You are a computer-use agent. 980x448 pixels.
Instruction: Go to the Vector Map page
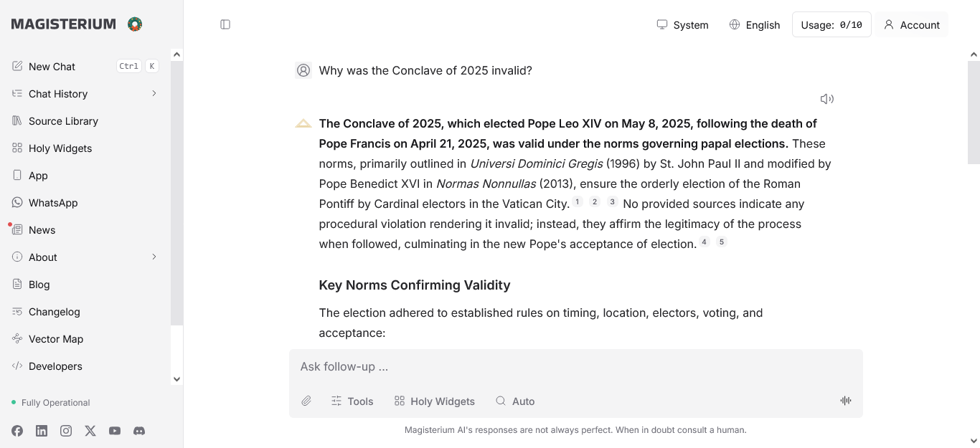point(55,339)
